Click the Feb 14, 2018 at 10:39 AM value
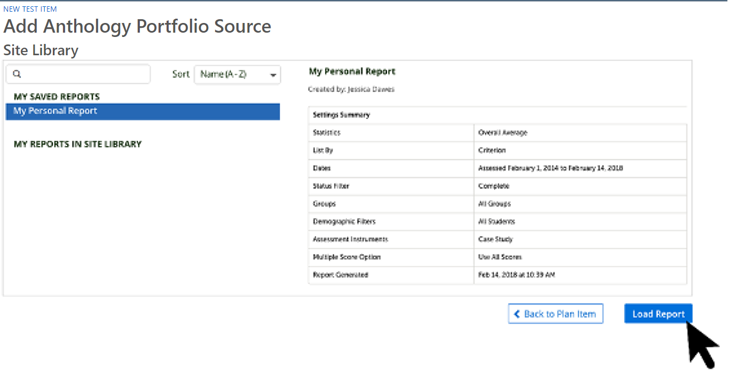This screenshot has width=730, height=374. point(516,275)
